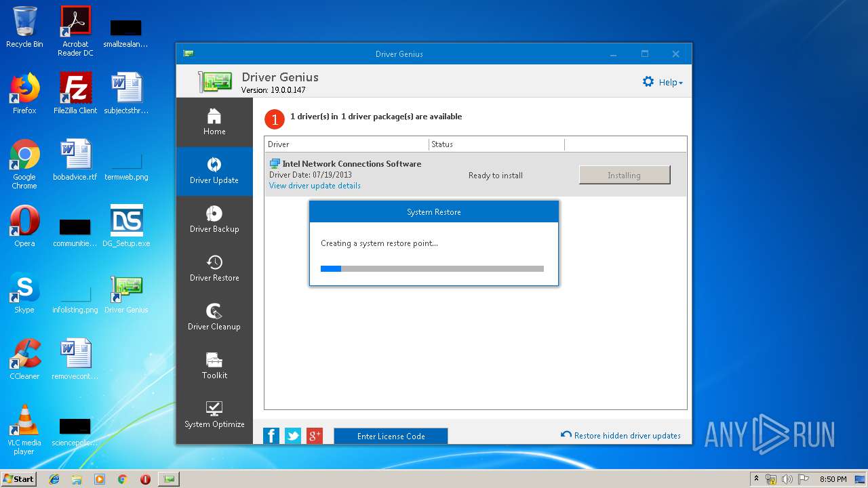Screen dimensions: 868x488
Task: Click the System Restore progress bar
Action: (432, 268)
